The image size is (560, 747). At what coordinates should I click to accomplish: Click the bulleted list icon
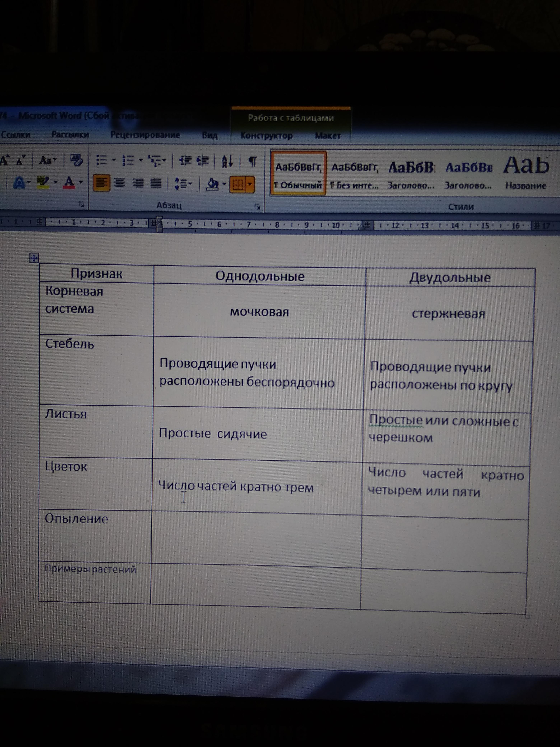[x=102, y=160]
